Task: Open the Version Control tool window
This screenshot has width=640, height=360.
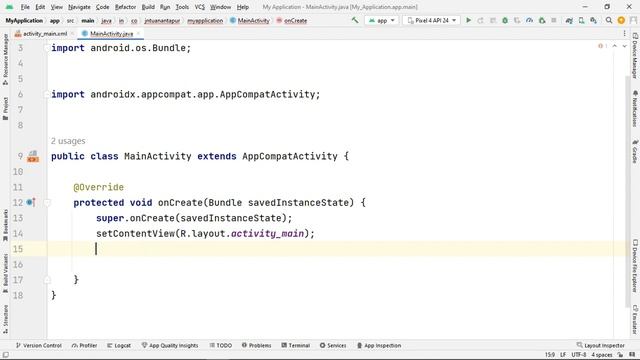Action: (x=39, y=345)
